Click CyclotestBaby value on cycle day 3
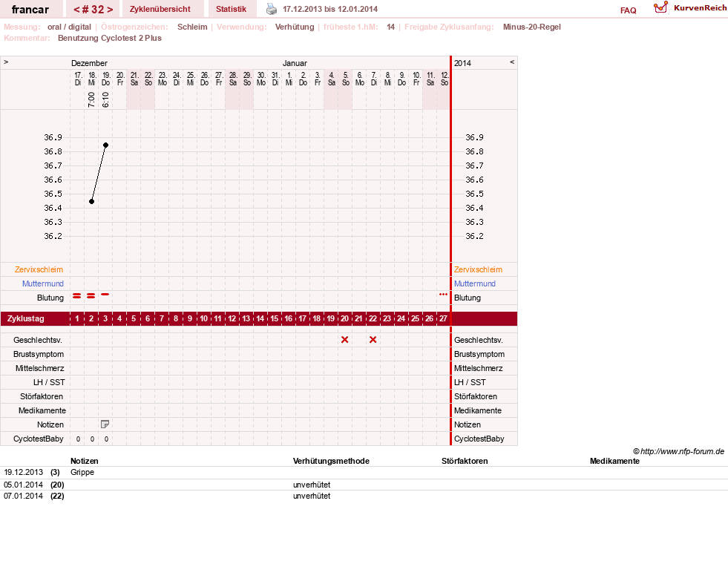Viewport: 728px width, 564px height. 106,439
